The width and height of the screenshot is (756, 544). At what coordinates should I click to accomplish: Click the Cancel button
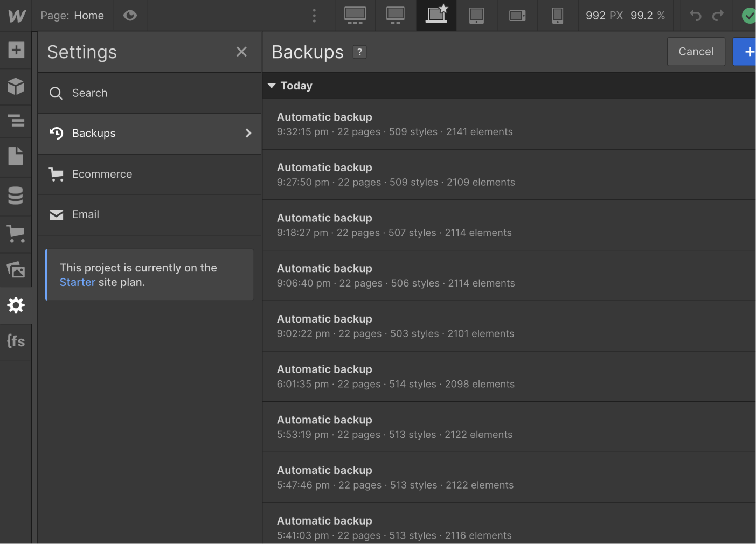coord(696,51)
